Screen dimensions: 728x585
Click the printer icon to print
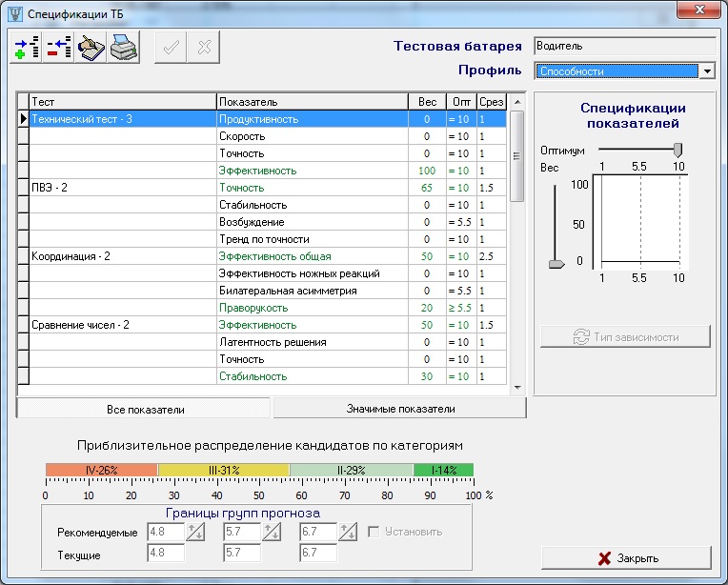coord(124,49)
